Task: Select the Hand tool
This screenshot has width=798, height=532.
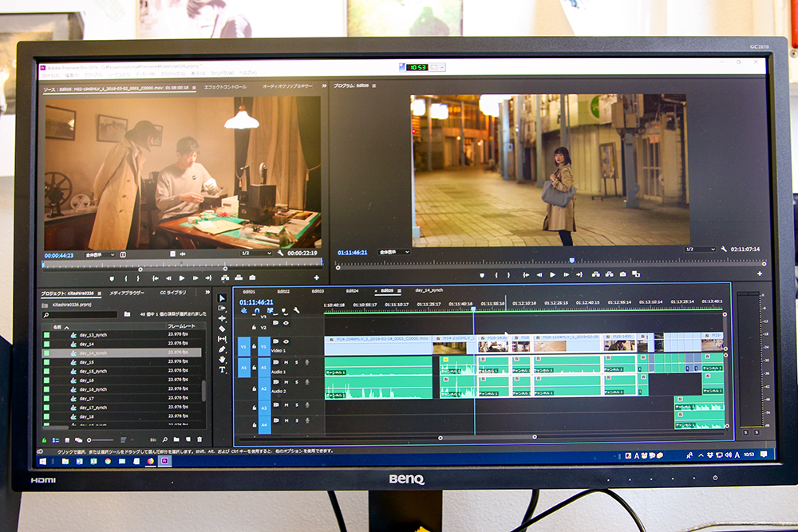Action: coord(222,360)
